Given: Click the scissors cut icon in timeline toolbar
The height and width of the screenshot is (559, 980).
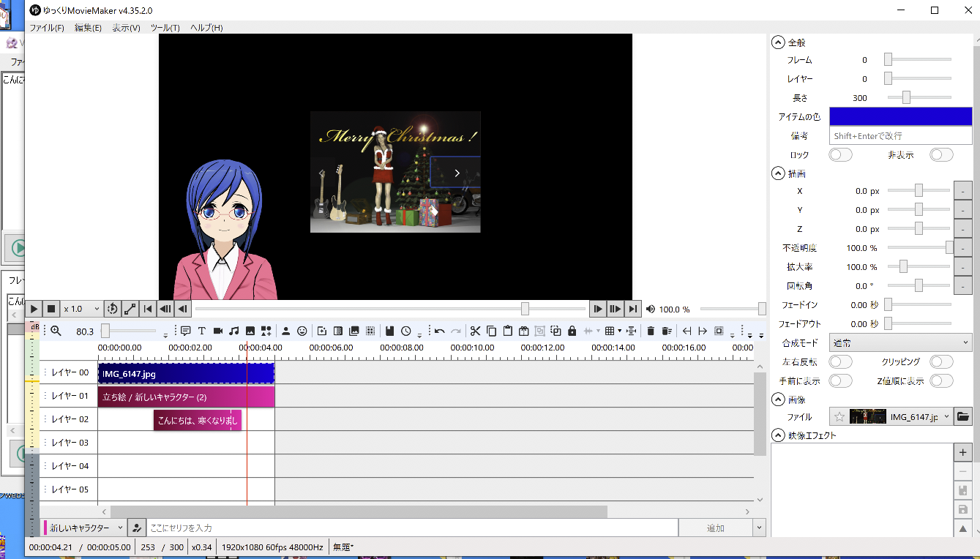Looking at the screenshot, I should [475, 331].
